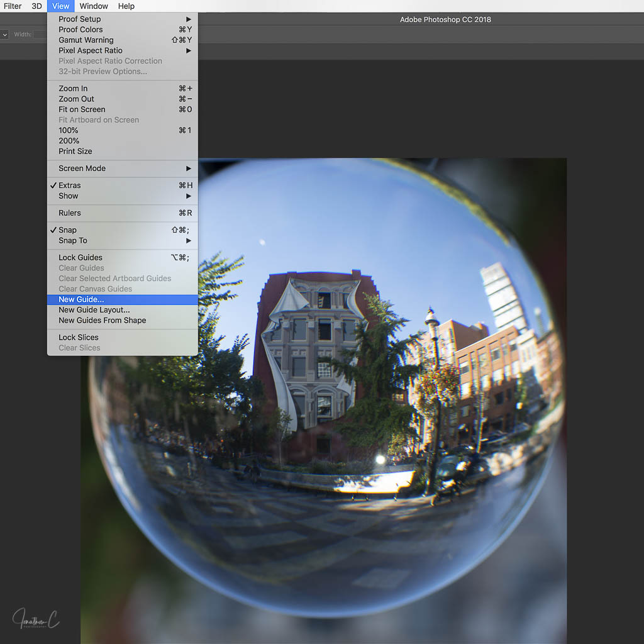
Task: Open the 3D menu
Action: [x=37, y=6]
